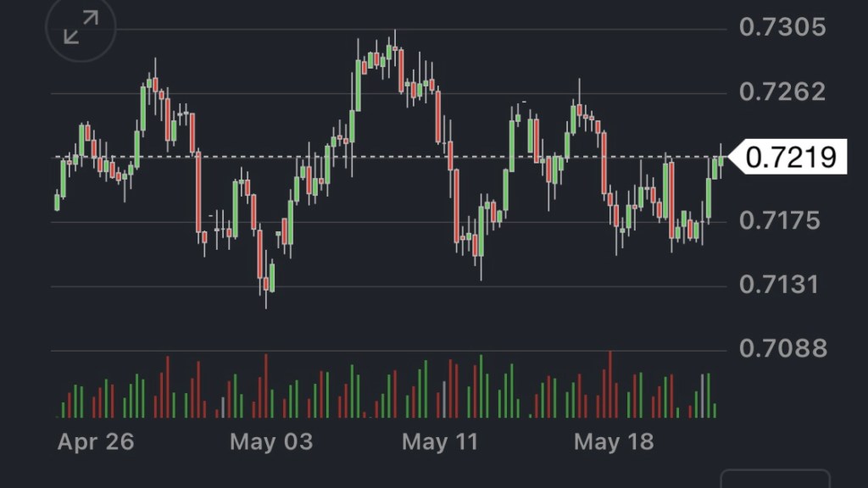This screenshot has width=868, height=488.
Task: Click the 0.7305 price axis label
Action: point(782,28)
